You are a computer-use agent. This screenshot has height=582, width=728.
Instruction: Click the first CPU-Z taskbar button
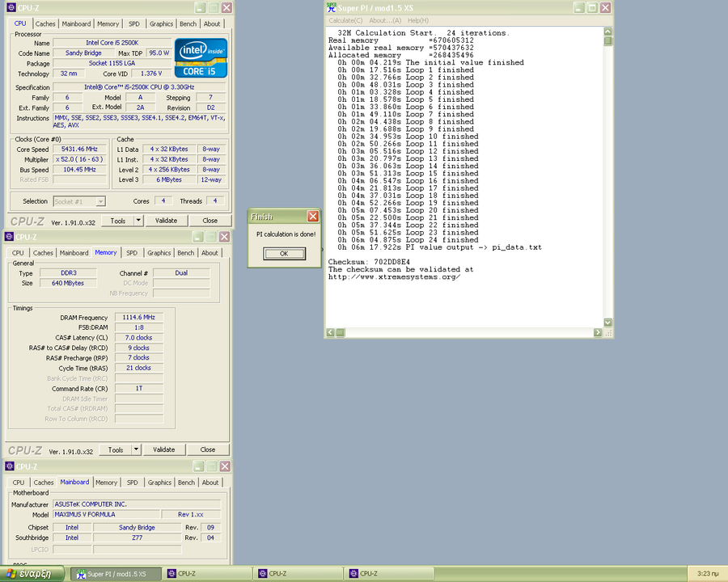[x=207, y=574]
